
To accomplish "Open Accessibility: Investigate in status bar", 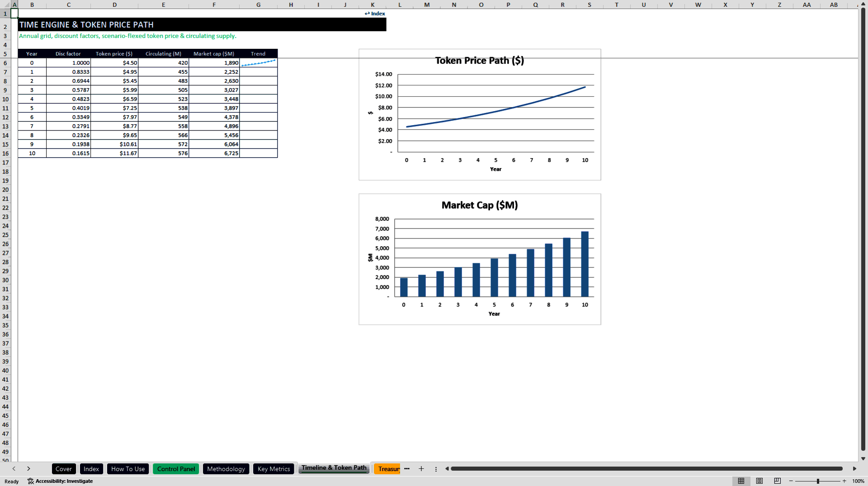I will (x=60, y=481).
